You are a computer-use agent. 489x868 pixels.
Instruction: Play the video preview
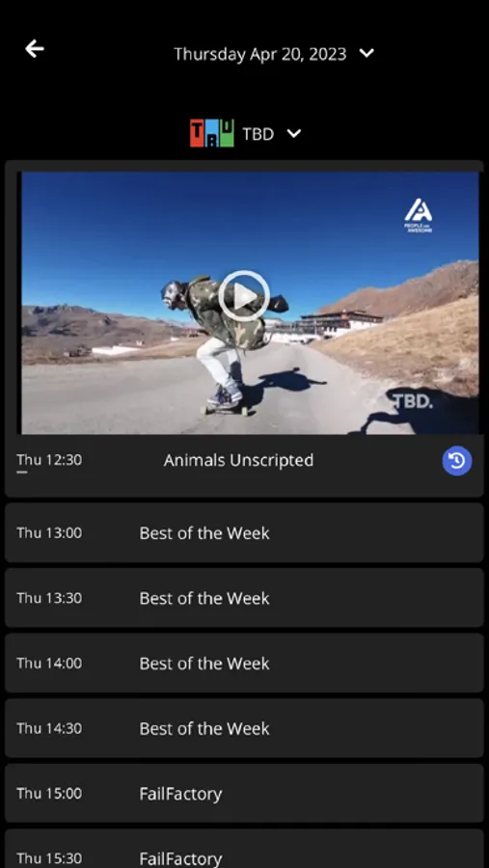click(244, 296)
